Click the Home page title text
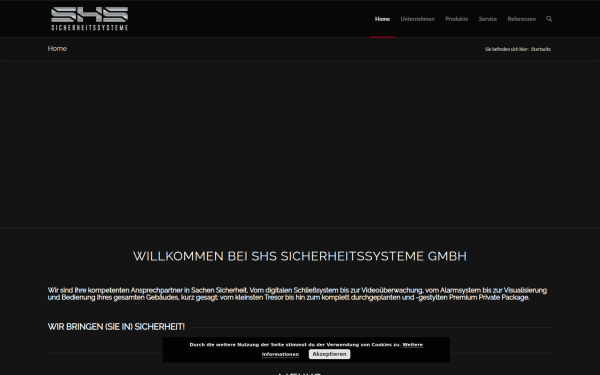Screen dimensions: 600x375 point(57,49)
